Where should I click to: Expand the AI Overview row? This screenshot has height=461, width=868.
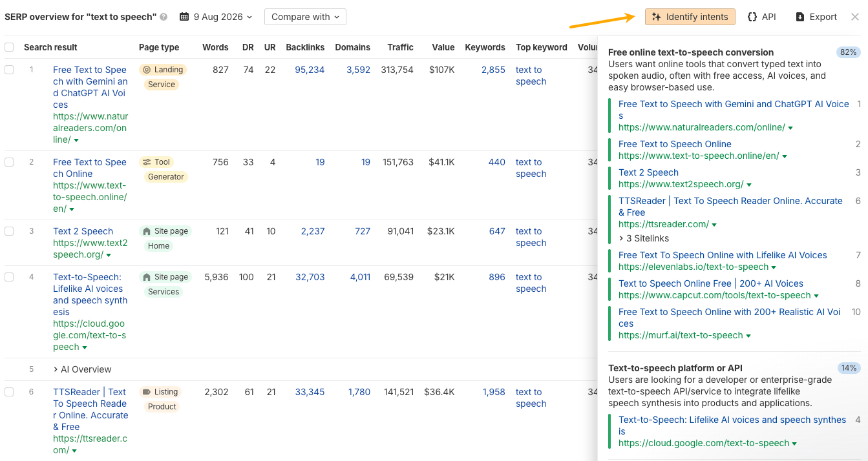click(x=82, y=369)
